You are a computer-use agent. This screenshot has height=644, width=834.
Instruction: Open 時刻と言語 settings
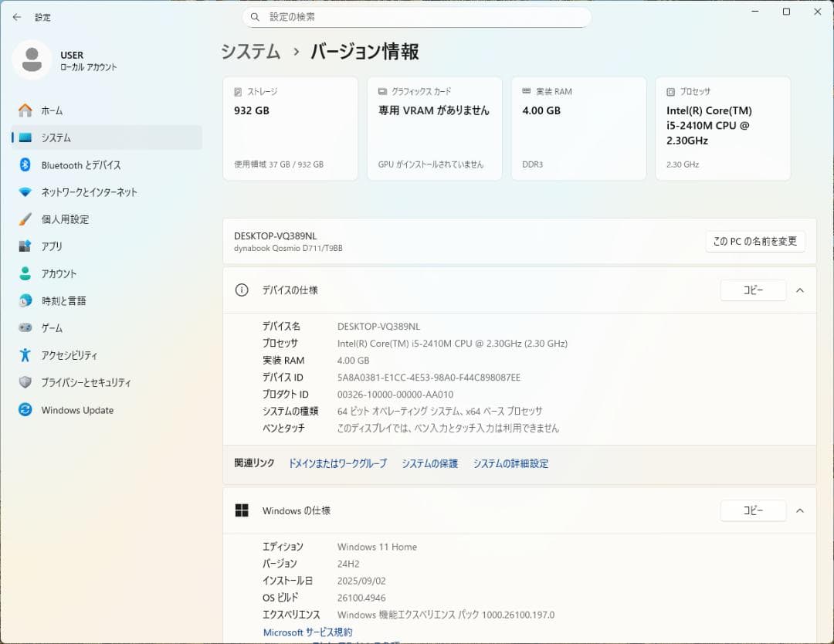pyautogui.click(x=68, y=300)
